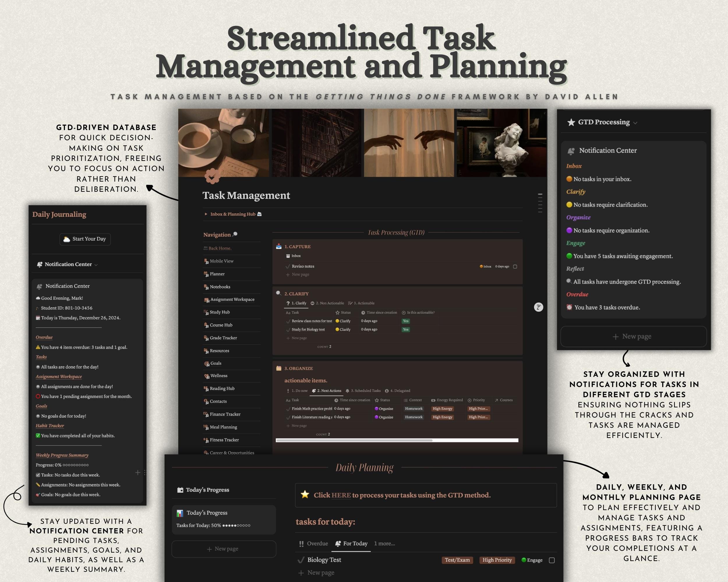Open the Notification Center dropdown in Daily Journaling
The image size is (728, 582).
(x=96, y=265)
